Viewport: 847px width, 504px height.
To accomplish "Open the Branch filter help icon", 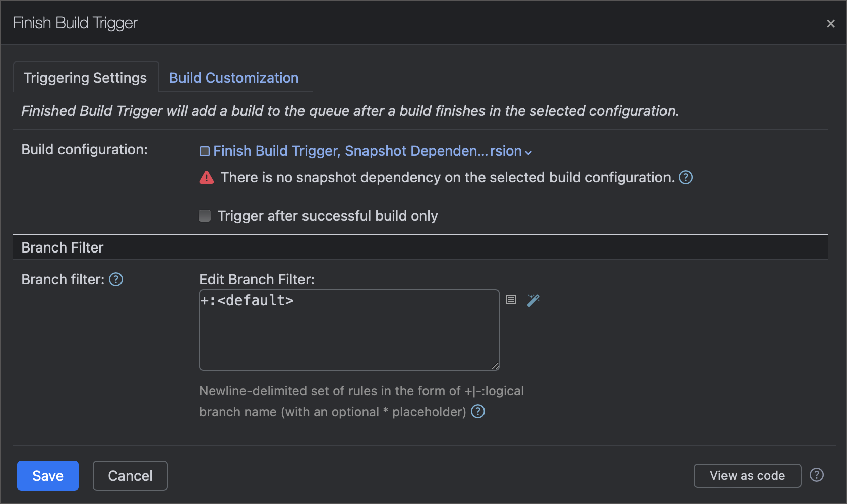I will point(115,279).
